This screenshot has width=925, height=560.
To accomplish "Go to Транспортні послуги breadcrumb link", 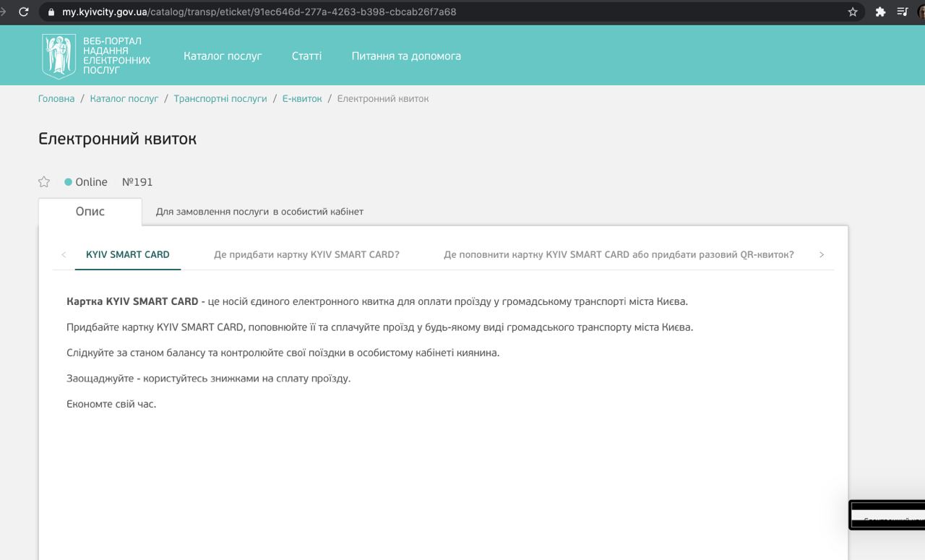I will [220, 98].
